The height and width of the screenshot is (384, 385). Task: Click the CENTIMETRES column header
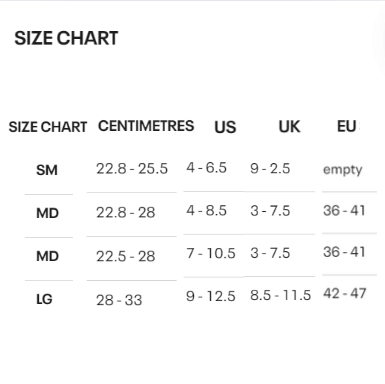146,126
